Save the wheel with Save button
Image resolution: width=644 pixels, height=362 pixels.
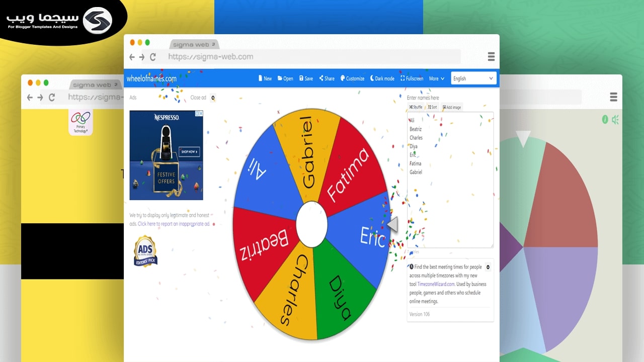point(306,78)
